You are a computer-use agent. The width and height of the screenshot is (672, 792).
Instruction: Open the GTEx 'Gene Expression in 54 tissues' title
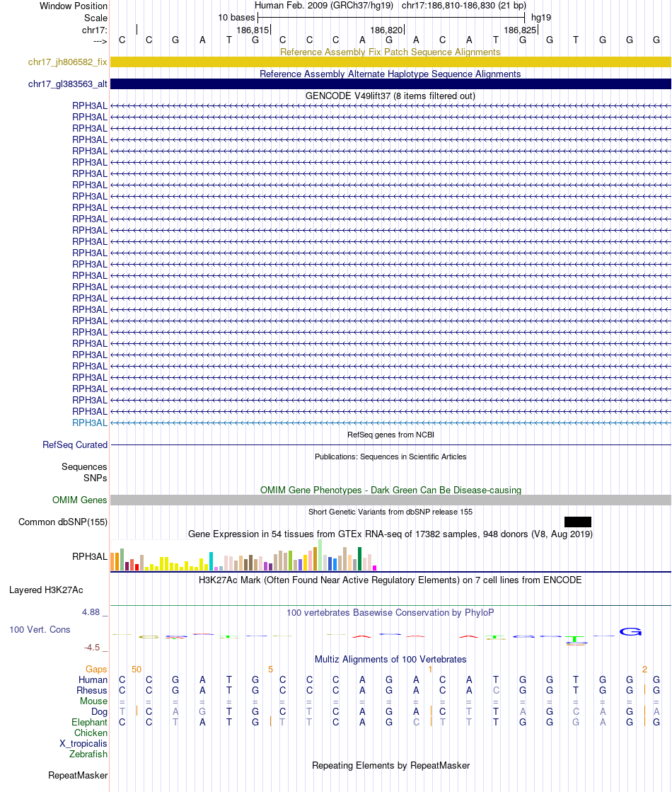390,534
